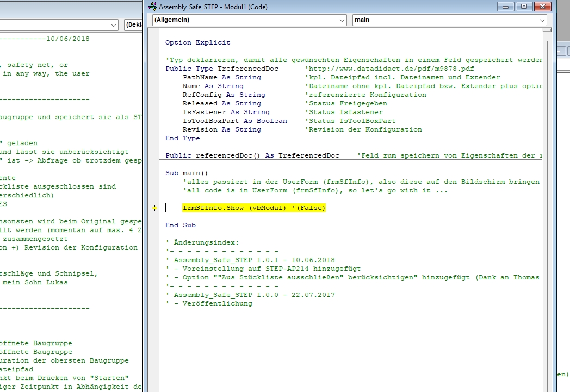
Task: Open the main procedure dropdown
Action: (542, 20)
